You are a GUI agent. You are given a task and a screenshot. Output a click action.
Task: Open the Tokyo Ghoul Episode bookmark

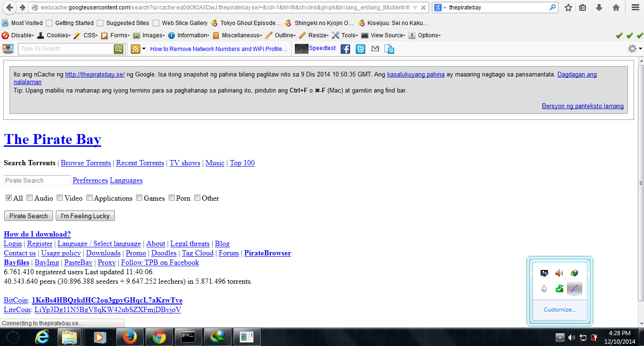(x=246, y=23)
